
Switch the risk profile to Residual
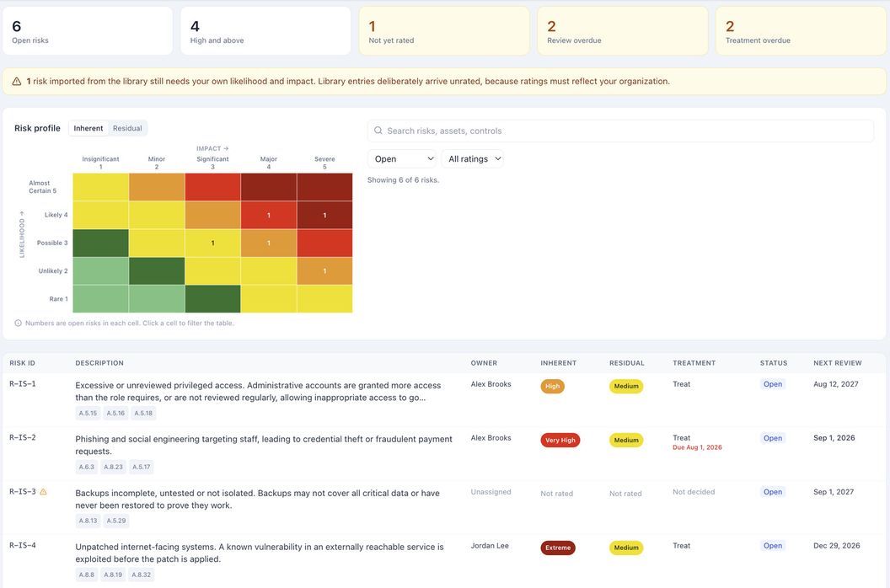point(127,128)
